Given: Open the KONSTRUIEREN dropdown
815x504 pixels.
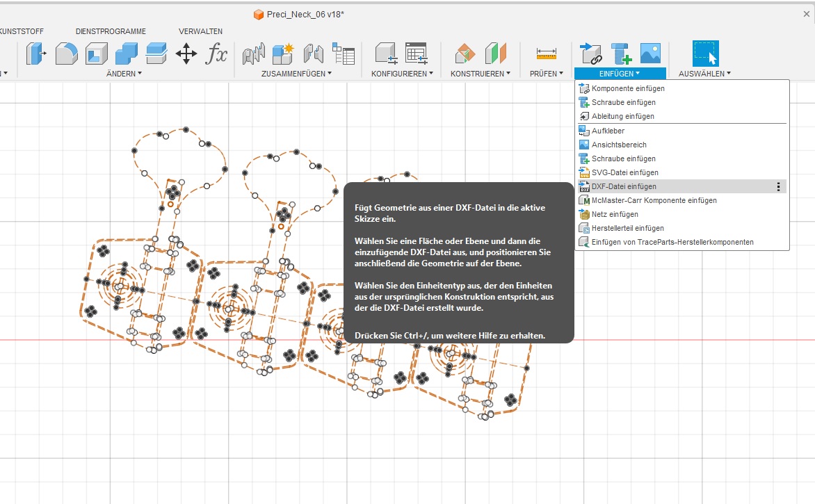Looking at the screenshot, I should coord(481,74).
